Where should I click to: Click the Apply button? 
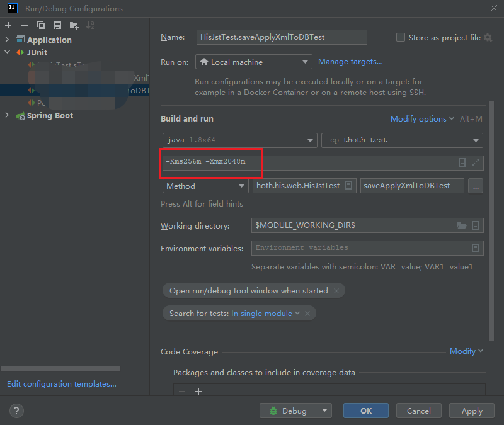coord(471,411)
